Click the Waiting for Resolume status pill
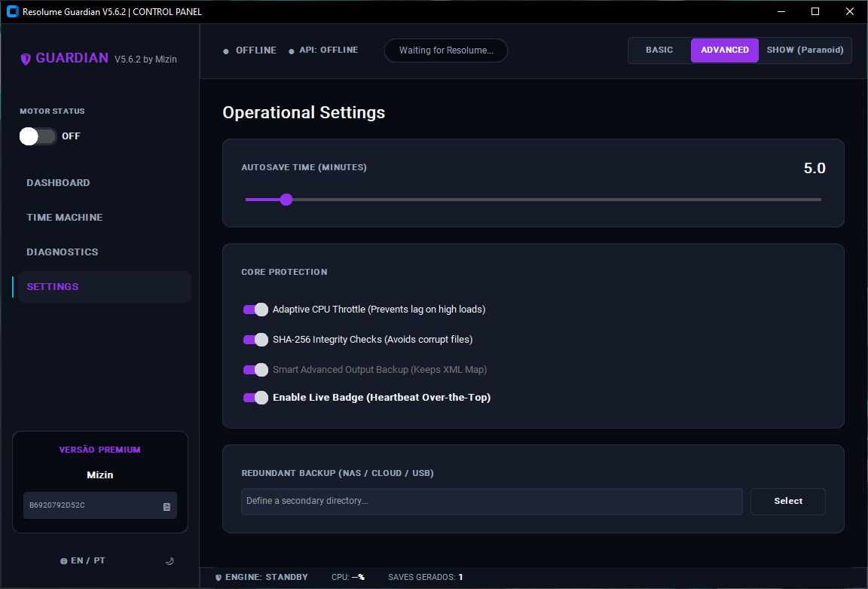868x589 pixels. [x=446, y=50]
